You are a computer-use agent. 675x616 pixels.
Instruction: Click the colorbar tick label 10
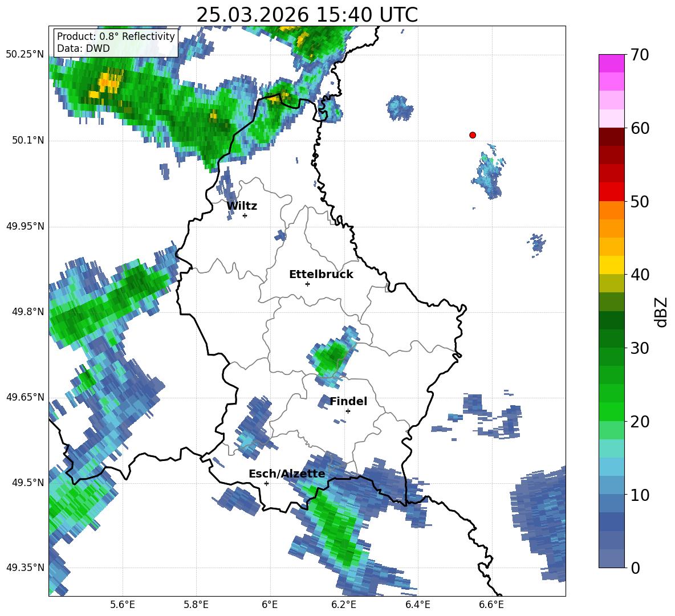coord(640,495)
